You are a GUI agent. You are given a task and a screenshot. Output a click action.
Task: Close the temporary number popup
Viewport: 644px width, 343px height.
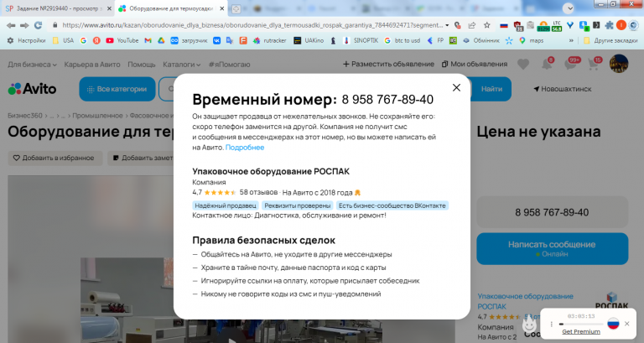[x=456, y=87]
